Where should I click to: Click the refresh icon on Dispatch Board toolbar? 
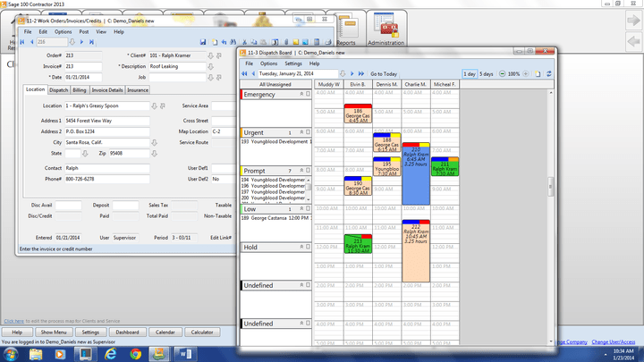[x=549, y=73]
